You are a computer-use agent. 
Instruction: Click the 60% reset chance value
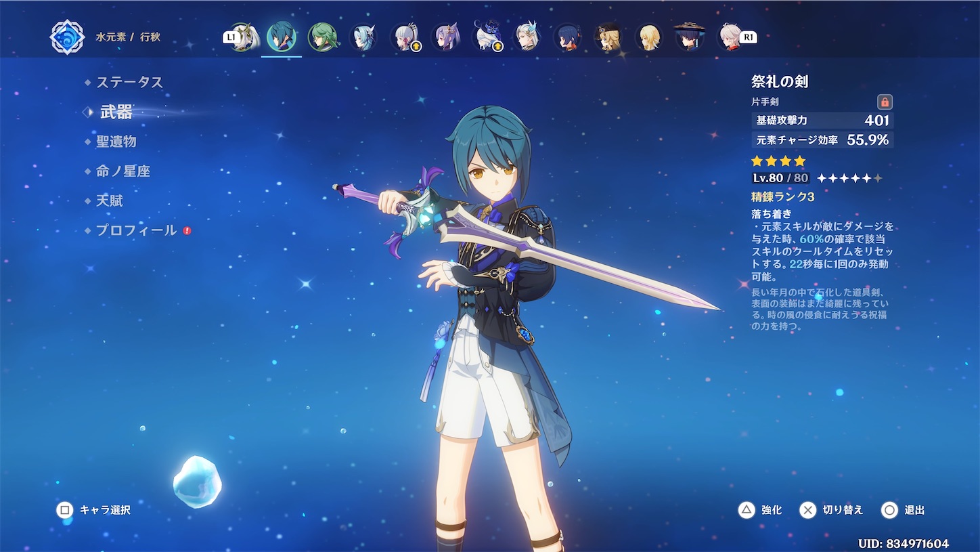point(812,239)
